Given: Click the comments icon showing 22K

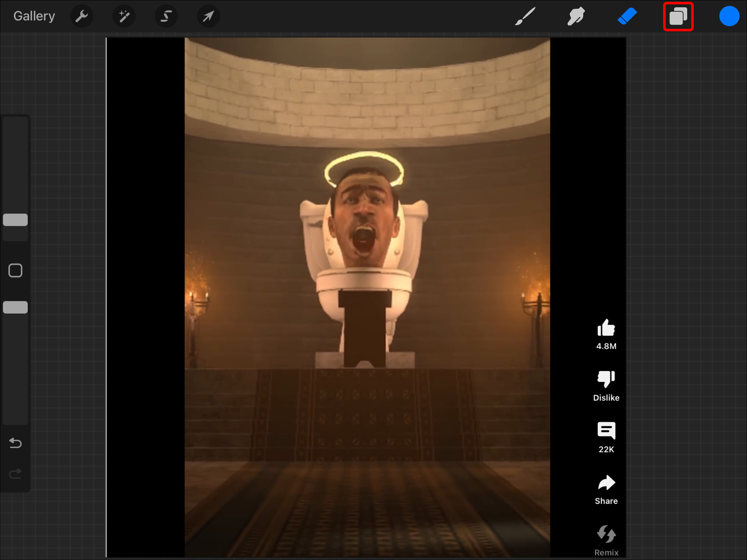Looking at the screenshot, I should [606, 431].
